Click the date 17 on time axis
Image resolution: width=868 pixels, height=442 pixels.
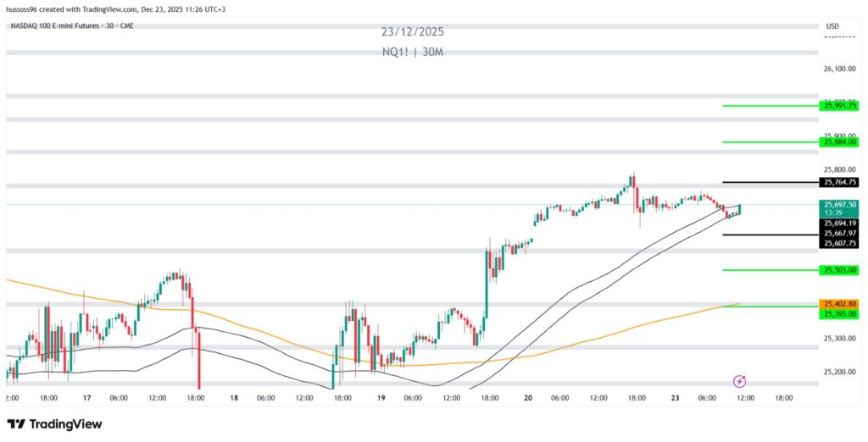click(x=87, y=397)
